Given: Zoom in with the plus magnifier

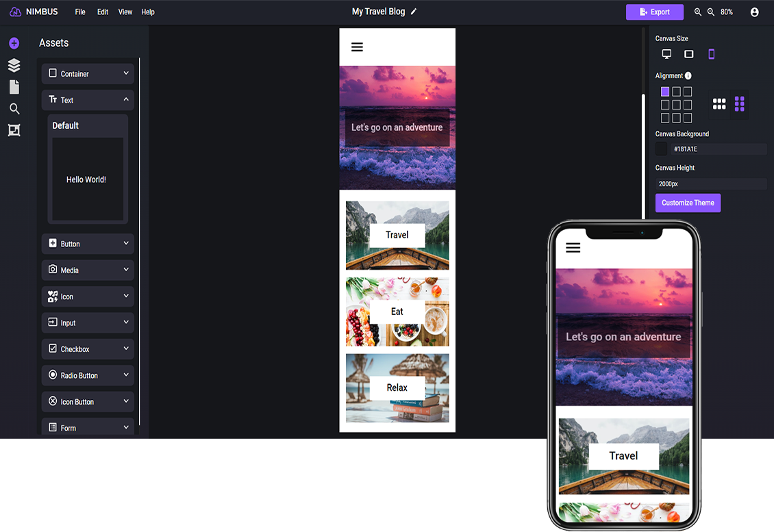Looking at the screenshot, I should [x=697, y=12].
